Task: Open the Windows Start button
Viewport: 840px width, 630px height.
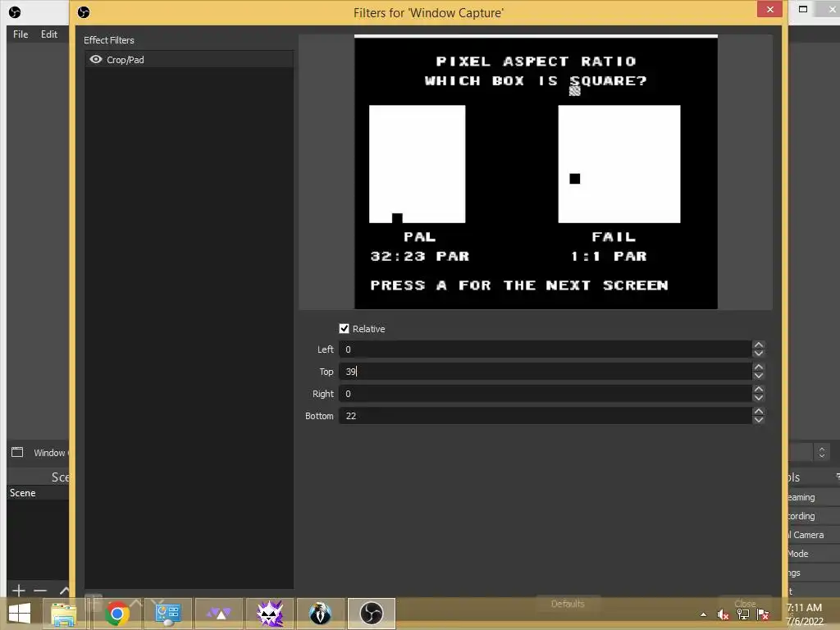Action: pyautogui.click(x=20, y=614)
